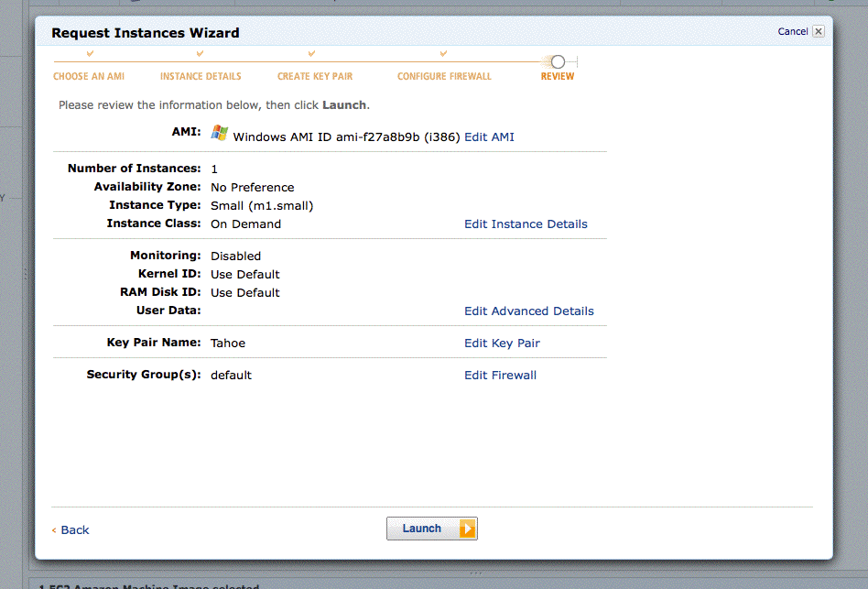868x589 pixels.
Task: Click the checkmark above Configure Firewall
Action: tap(443, 55)
